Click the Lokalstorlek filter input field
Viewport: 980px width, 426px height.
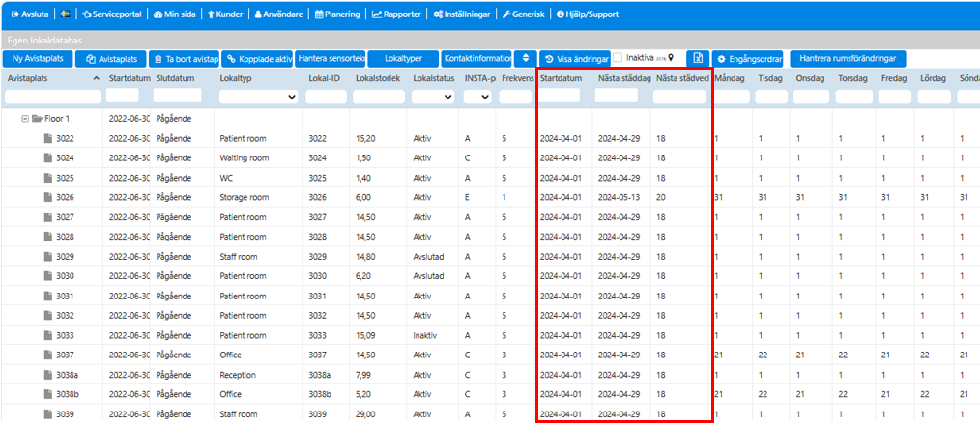pos(379,97)
